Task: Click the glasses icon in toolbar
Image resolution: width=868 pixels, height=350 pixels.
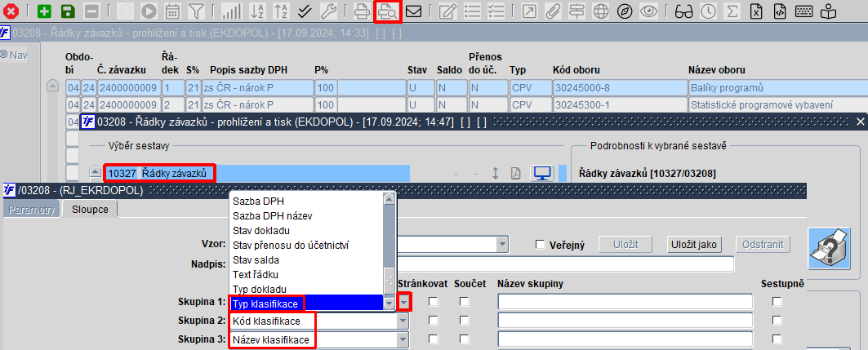Action: (x=683, y=11)
